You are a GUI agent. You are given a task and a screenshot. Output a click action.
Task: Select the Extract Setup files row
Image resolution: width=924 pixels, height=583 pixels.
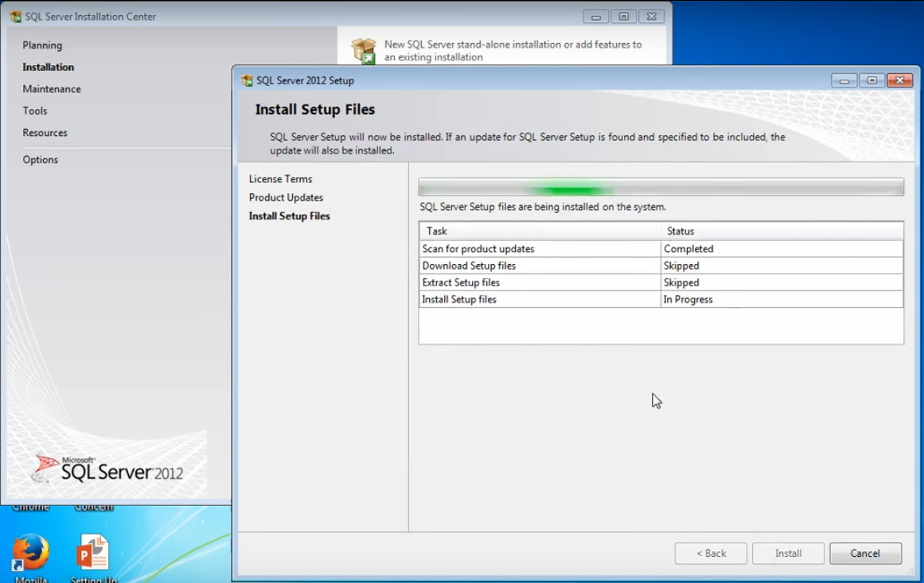click(x=661, y=282)
